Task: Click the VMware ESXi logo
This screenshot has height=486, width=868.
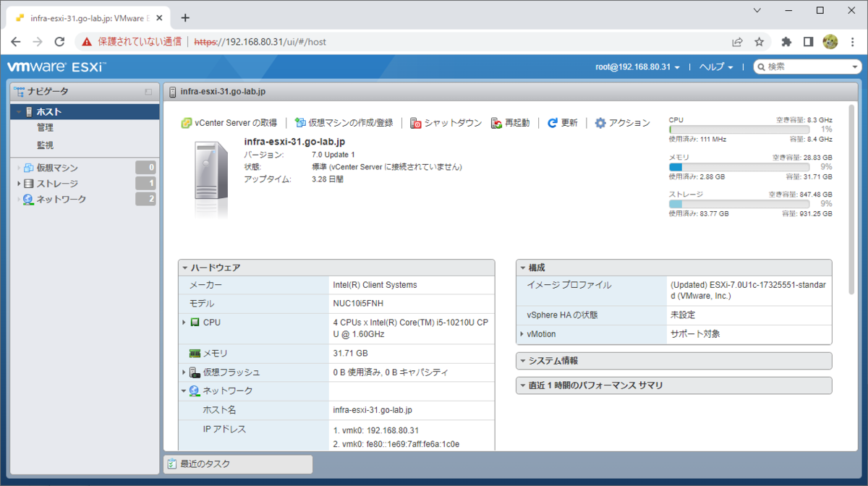Action: [56, 67]
